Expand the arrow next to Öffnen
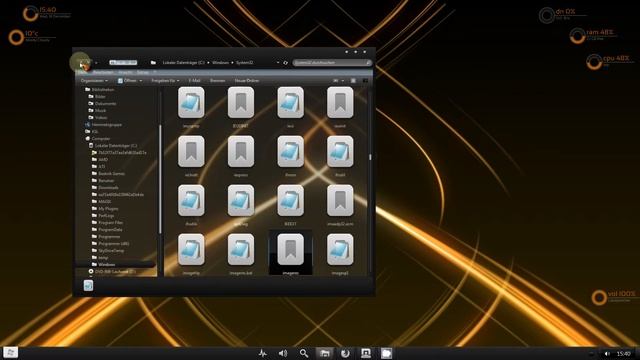The image size is (640, 360). (141, 81)
